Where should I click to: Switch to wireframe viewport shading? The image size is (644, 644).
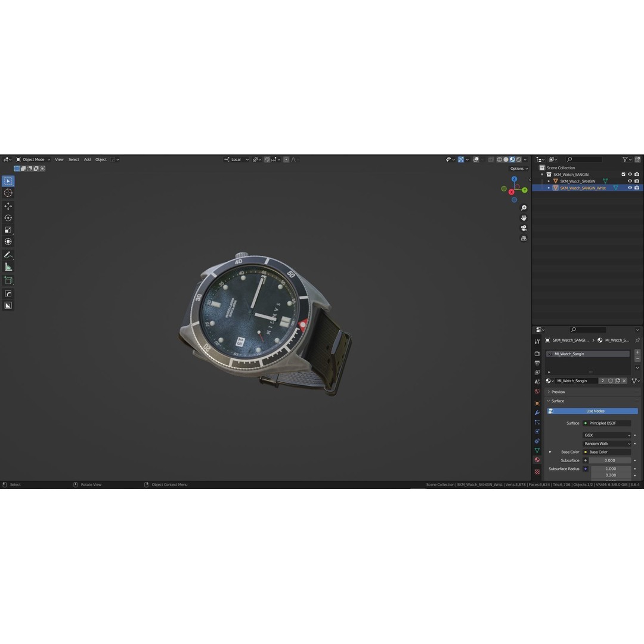click(500, 160)
